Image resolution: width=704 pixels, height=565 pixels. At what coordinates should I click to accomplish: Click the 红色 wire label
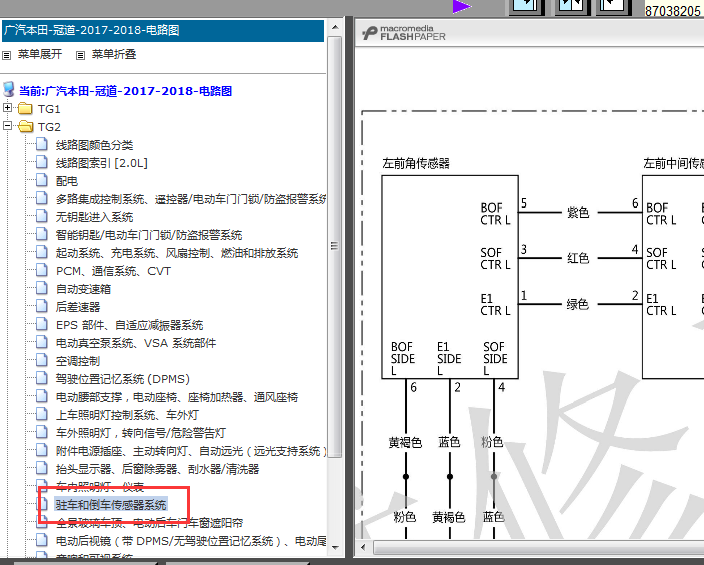pyautogui.click(x=578, y=258)
